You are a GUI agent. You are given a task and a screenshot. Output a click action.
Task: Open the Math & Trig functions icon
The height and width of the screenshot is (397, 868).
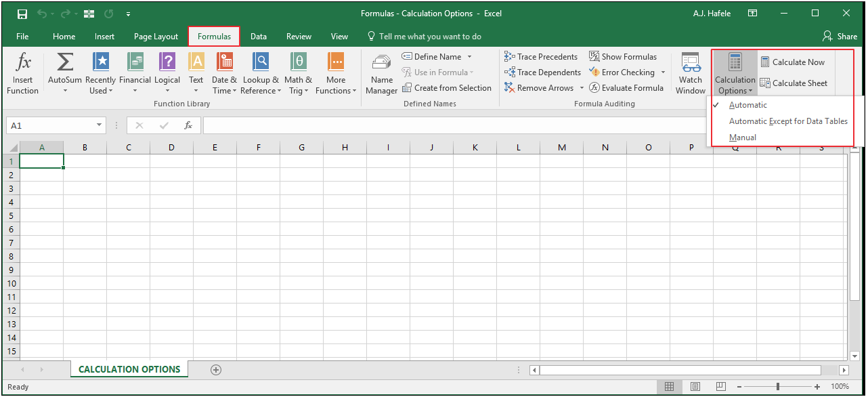point(299,62)
